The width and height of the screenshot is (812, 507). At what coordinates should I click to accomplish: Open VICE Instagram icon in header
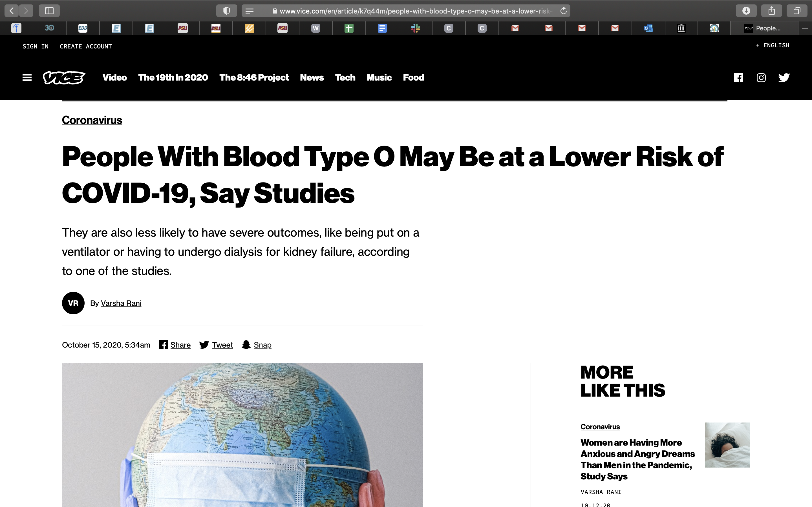tap(761, 78)
